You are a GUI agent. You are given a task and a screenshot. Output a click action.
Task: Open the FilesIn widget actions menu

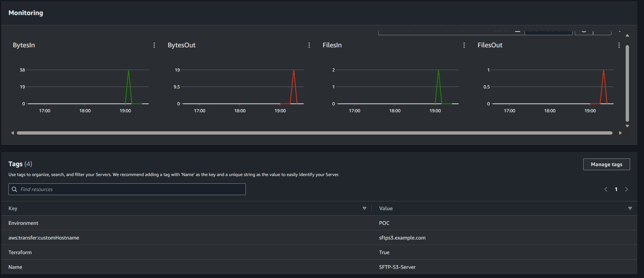(464, 45)
